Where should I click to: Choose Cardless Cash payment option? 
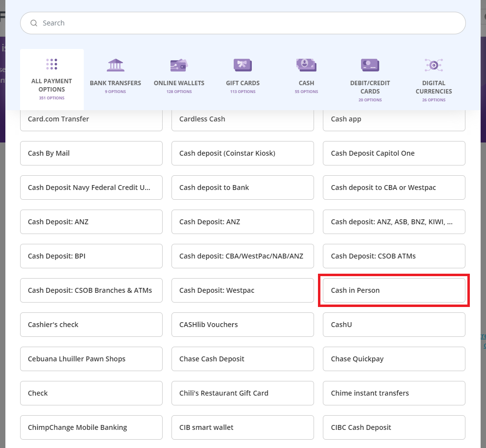coord(243,119)
